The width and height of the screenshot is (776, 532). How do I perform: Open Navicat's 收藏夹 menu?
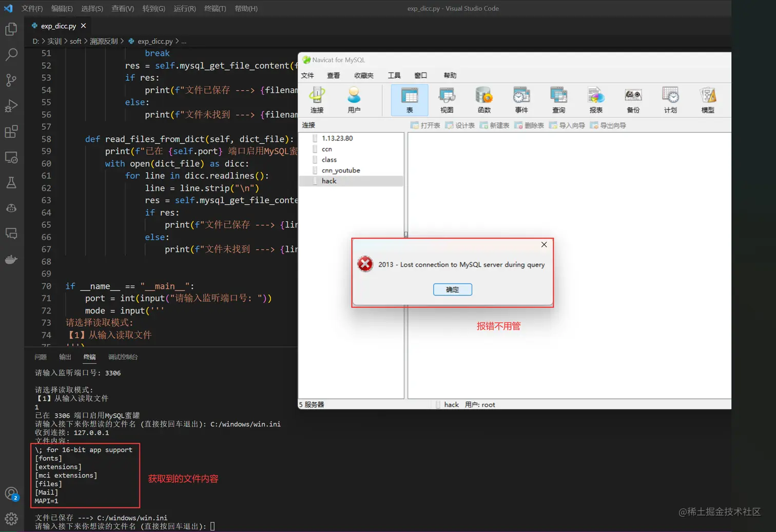point(364,75)
